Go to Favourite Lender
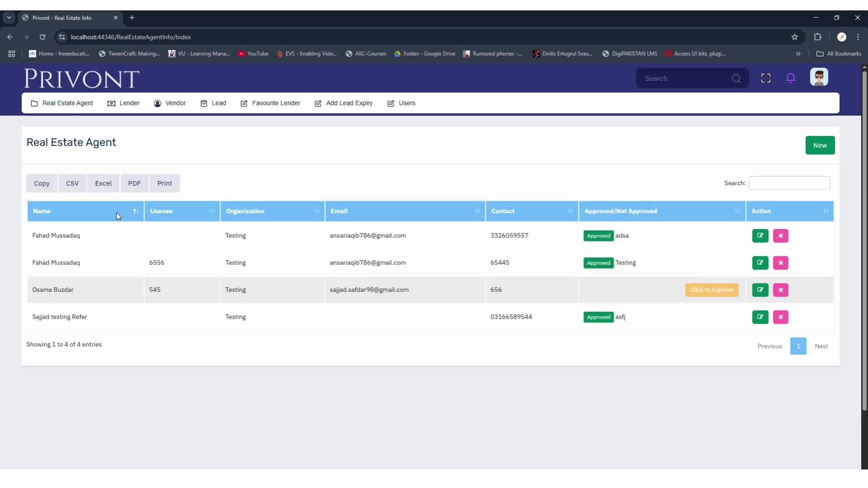Image resolution: width=868 pixels, height=488 pixels. click(x=270, y=103)
